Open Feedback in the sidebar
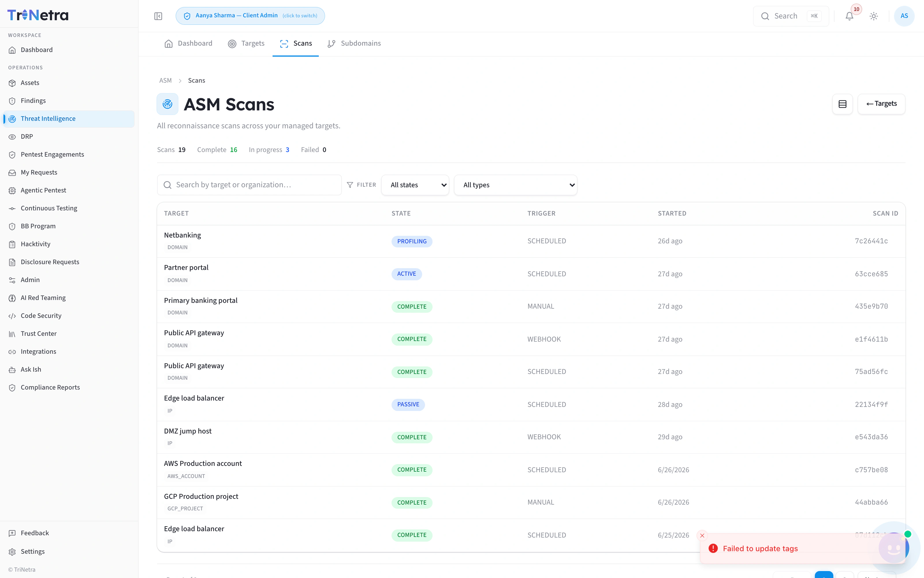 [x=69, y=533]
